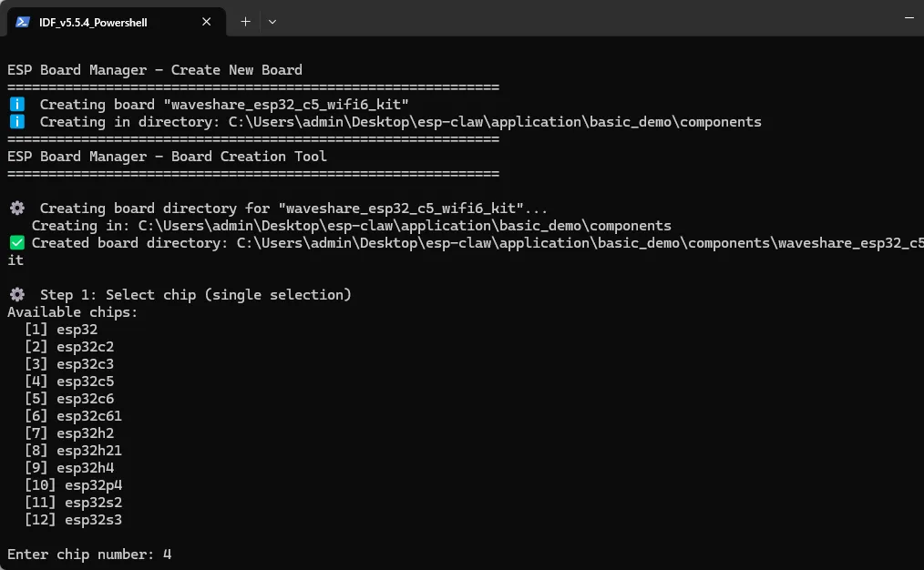Minimize the terminal window
The image size is (924, 570).
[x=911, y=18]
